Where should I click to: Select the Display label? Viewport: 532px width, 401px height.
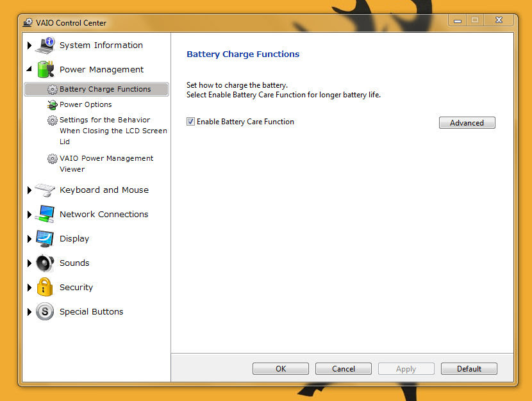click(74, 239)
